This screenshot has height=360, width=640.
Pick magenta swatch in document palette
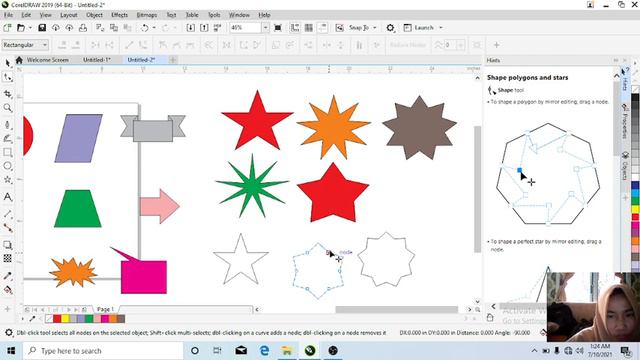pos(105,318)
